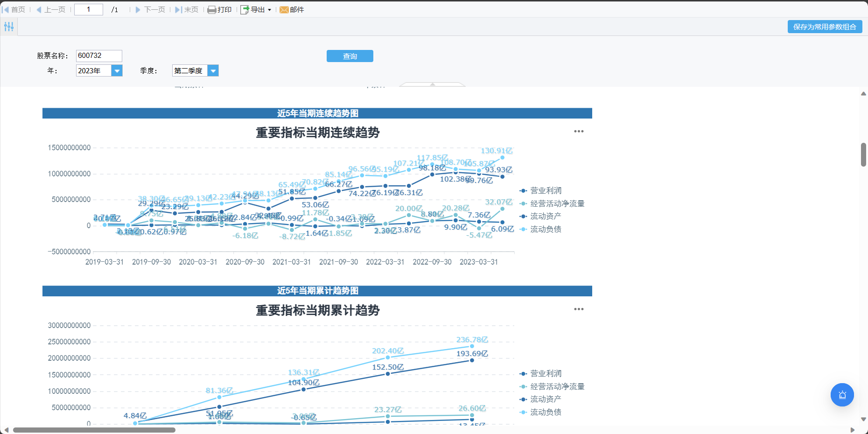Click the horizontal scrollbar thumb

pos(94,430)
